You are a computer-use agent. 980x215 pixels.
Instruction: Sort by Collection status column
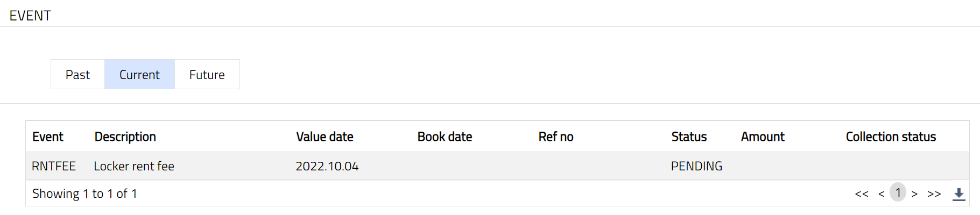tap(891, 137)
